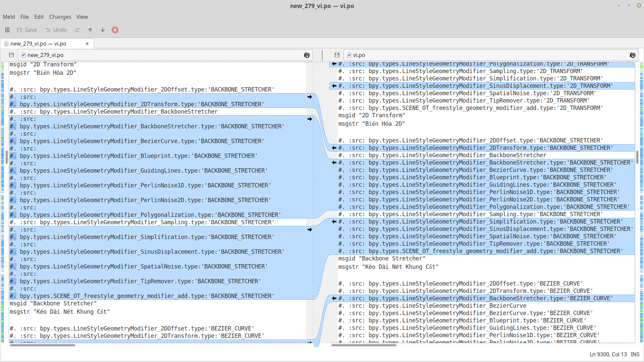Pull Polygonalization 2D_TRANSFORM chunk to left
This screenshot has height=362, width=644.
coord(334,64)
